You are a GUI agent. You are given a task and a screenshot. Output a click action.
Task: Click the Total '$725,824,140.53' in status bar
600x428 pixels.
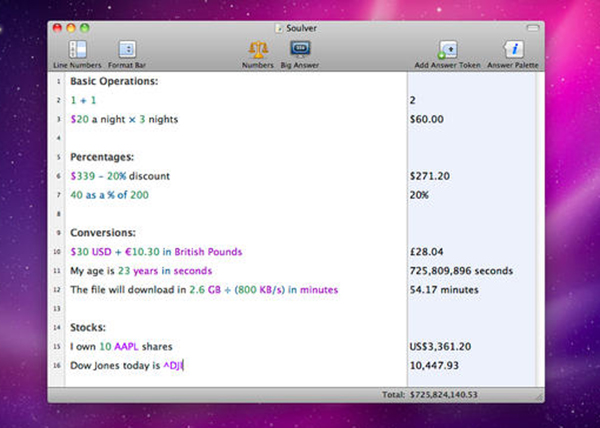point(443,395)
